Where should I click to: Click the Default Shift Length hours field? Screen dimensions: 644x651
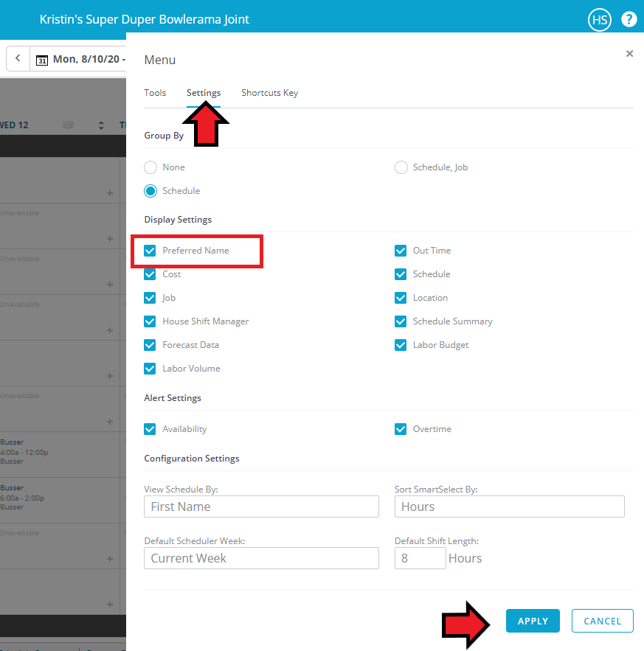tap(420, 558)
